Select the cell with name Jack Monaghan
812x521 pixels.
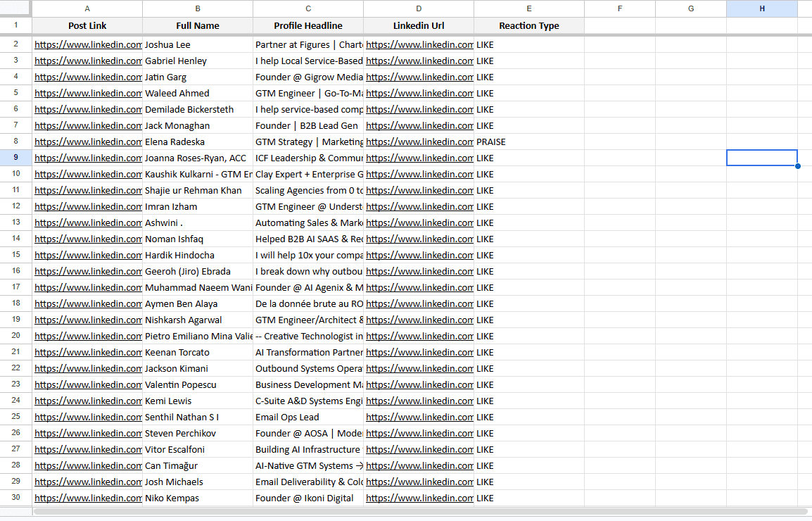(x=198, y=125)
